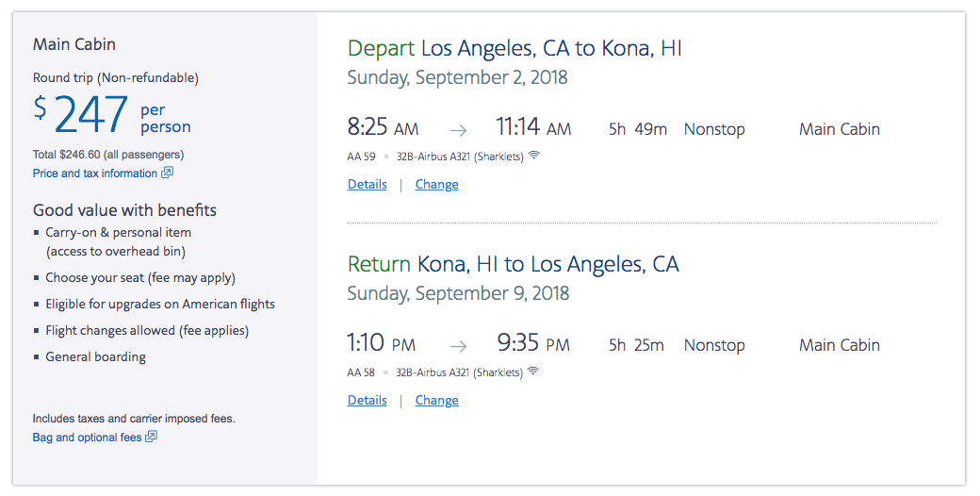Click the Good value with benefits heading
The image size is (980, 496).
124,210
